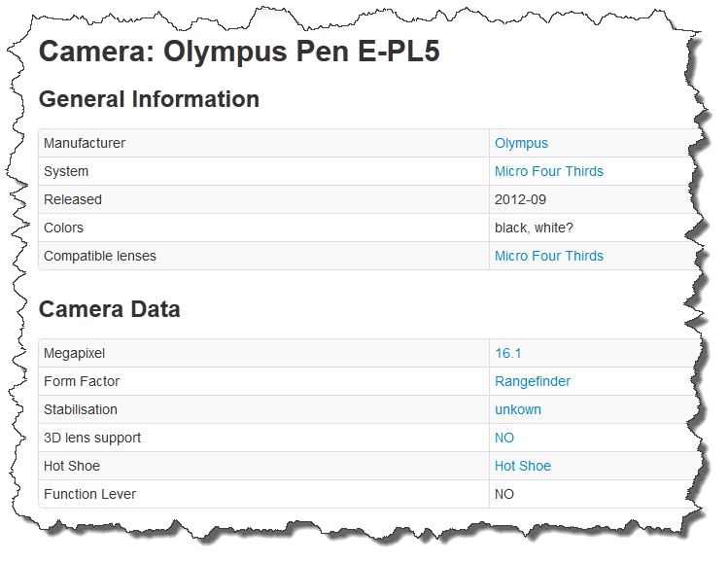Follow the unkown stabilisation link
The width and height of the screenshot is (728, 562).
(x=518, y=409)
